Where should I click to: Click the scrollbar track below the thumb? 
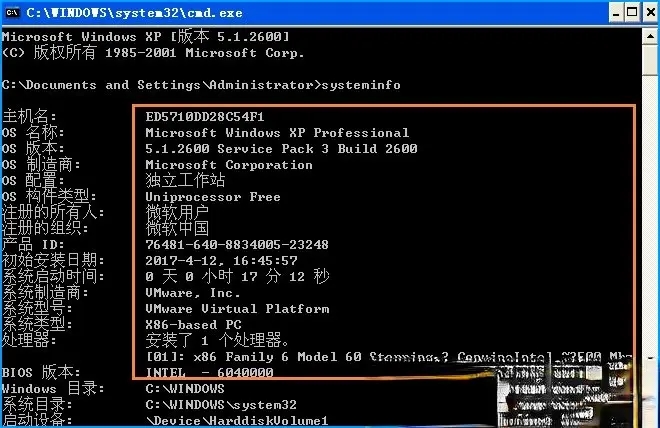tap(651, 210)
